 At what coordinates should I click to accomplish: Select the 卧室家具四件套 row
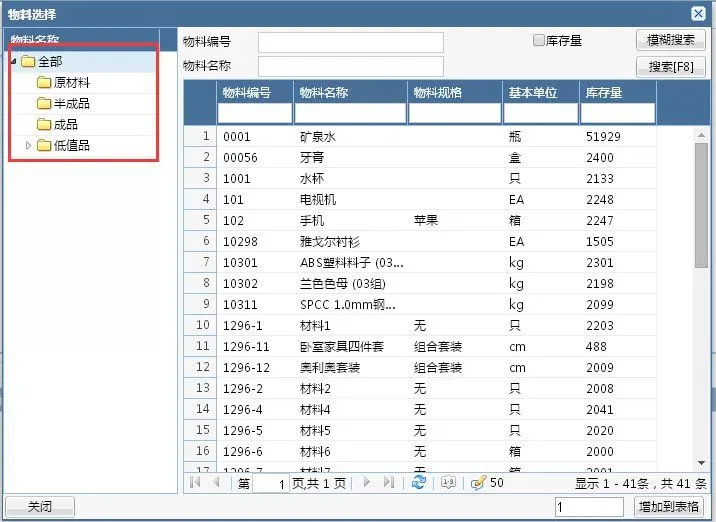click(x=420, y=346)
